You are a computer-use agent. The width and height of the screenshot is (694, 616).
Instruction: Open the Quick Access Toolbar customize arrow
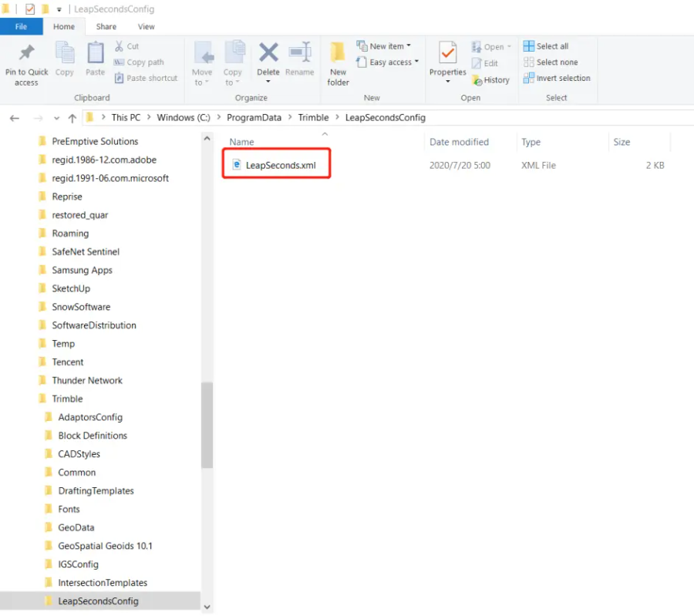[x=59, y=9]
